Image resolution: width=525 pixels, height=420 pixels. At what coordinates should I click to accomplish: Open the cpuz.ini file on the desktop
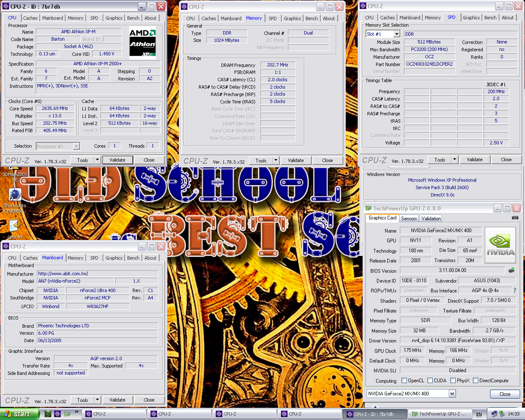click(15, 229)
